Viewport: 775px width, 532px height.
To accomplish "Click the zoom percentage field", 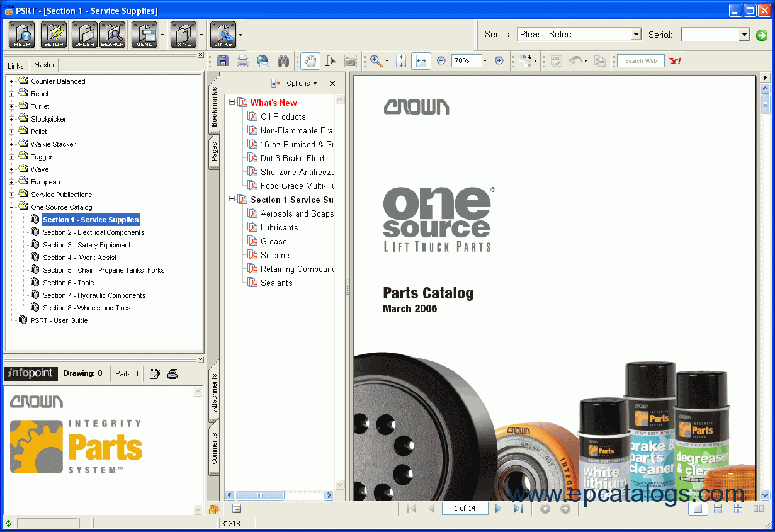I will point(465,61).
